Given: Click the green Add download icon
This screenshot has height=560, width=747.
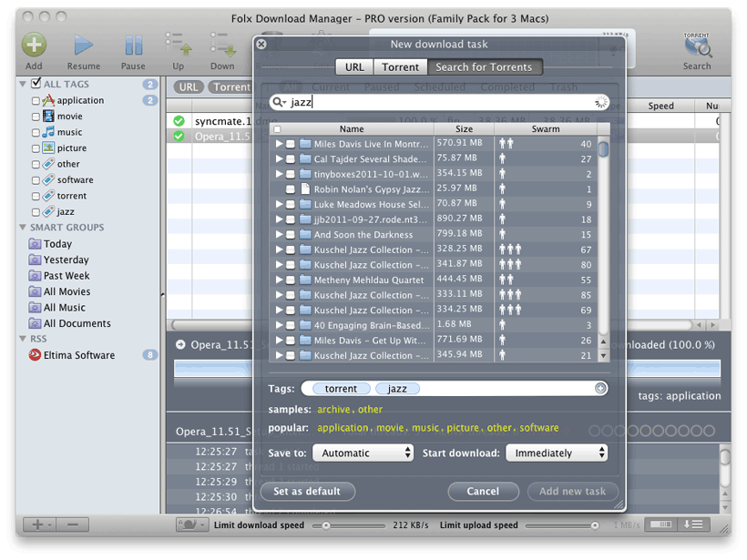Looking at the screenshot, I should click(x=34, y=45).
